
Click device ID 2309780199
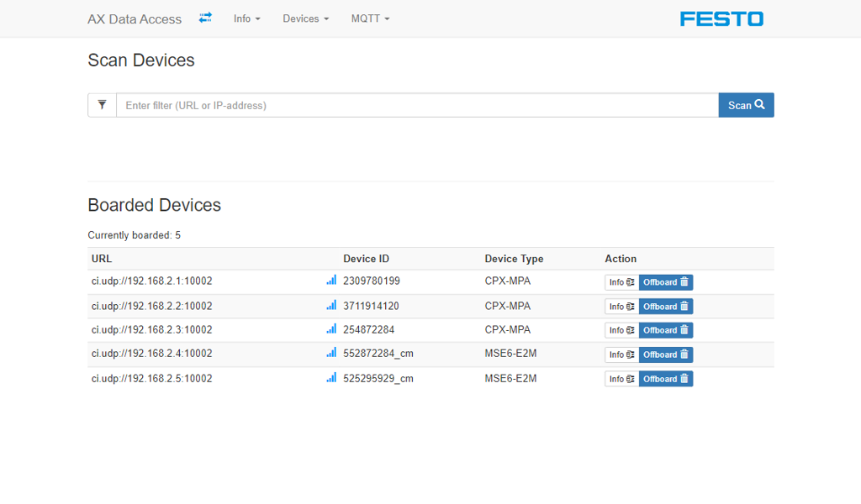coord(372,281)
